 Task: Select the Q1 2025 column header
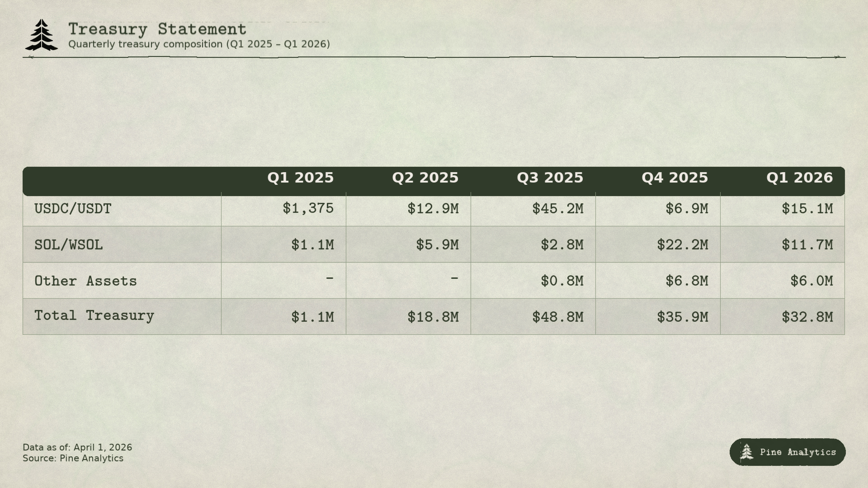tap(301, 178)
